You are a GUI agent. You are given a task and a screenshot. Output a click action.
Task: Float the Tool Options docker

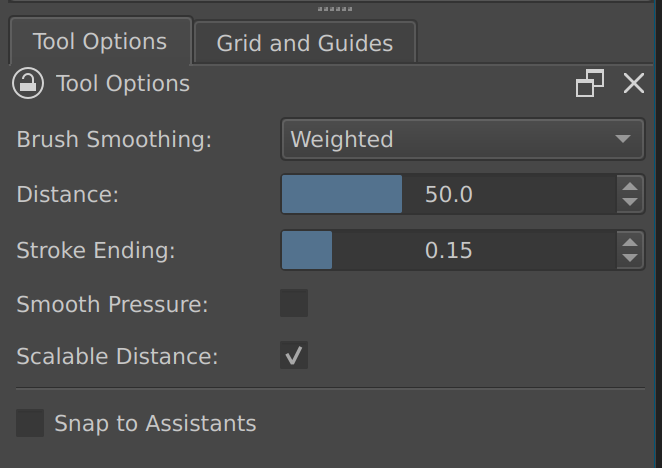(x=590, y=83)
